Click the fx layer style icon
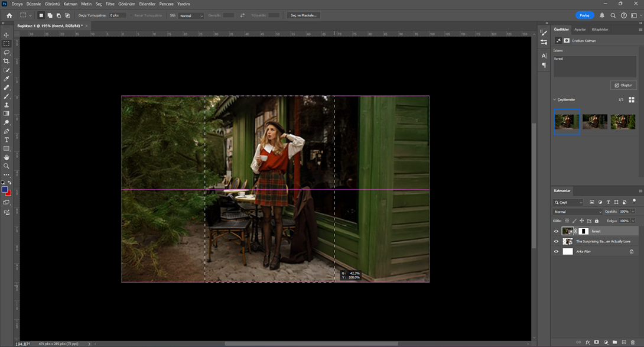The width and height of the screenshot is (644, 347). tap(587, 342)
